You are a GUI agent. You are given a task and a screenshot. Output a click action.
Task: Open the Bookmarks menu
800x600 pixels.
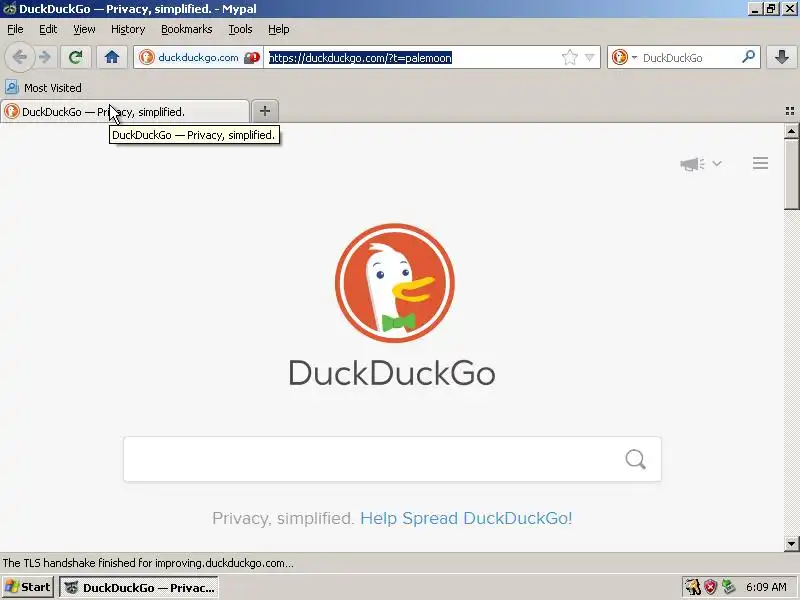187,29
